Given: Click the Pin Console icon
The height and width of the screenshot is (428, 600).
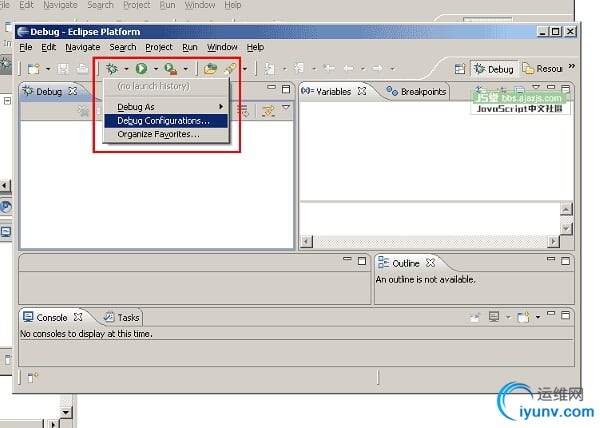Looking at the screenshot, I should [475, 317].
